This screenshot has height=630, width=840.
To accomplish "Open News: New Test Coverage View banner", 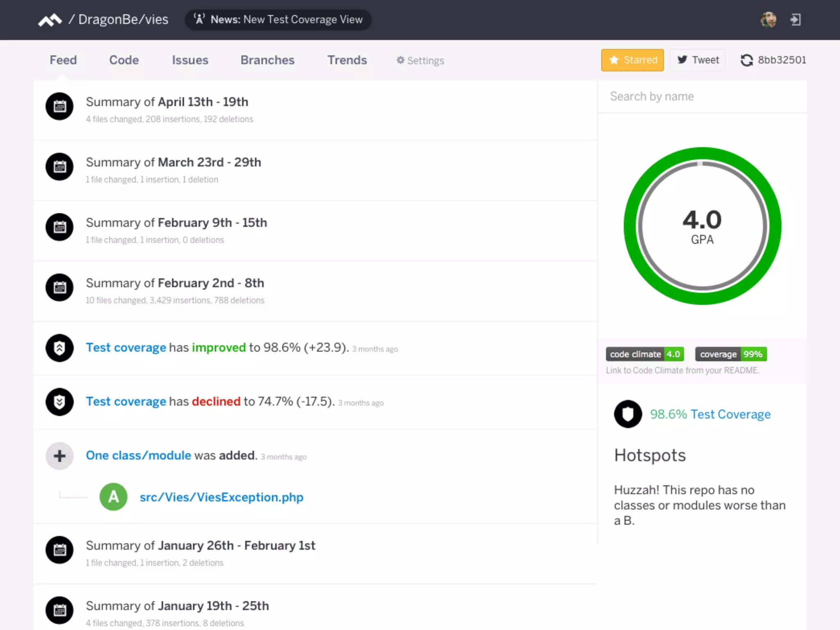I will (x=278, y=20).
